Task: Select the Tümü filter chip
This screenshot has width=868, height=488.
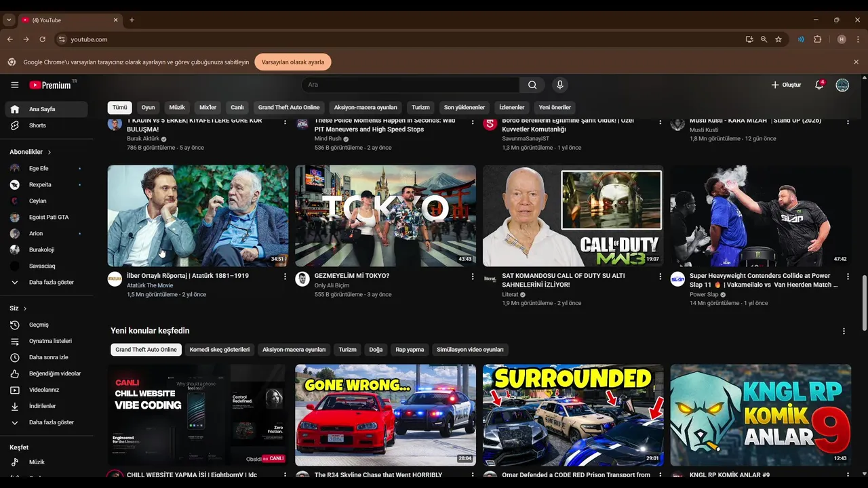Action: click(x=120, y=107)
